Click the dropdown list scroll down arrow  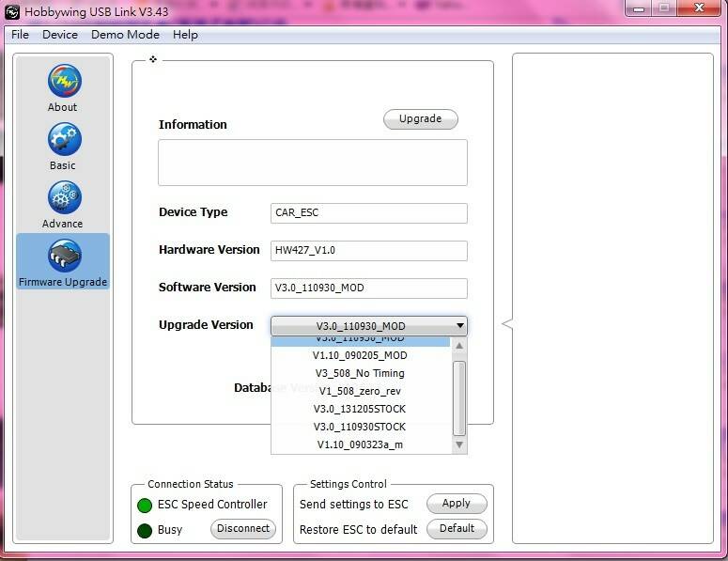[459, 444]
